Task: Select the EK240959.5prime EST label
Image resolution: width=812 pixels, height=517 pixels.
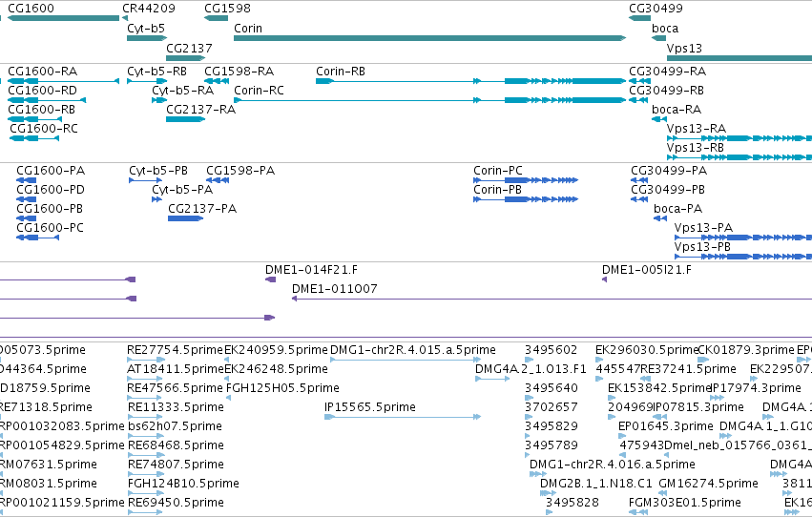Action: click(276, 350)
